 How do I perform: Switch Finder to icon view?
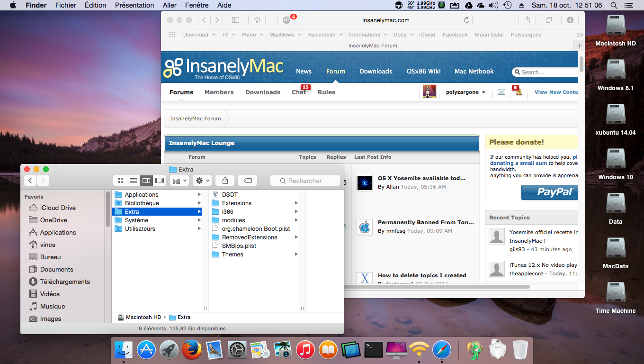120,181
